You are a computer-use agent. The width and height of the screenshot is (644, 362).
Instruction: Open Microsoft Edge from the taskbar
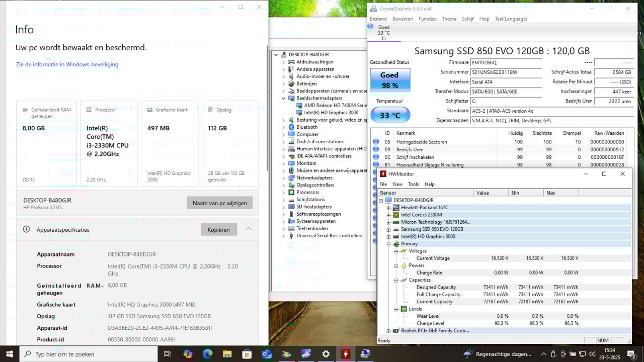coord(208,354)
